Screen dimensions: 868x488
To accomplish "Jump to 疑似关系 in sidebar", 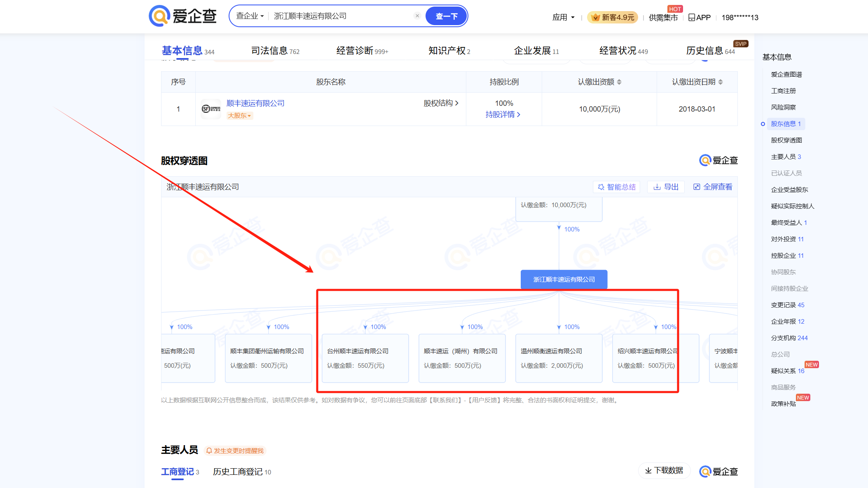I will tap(788, 371).
